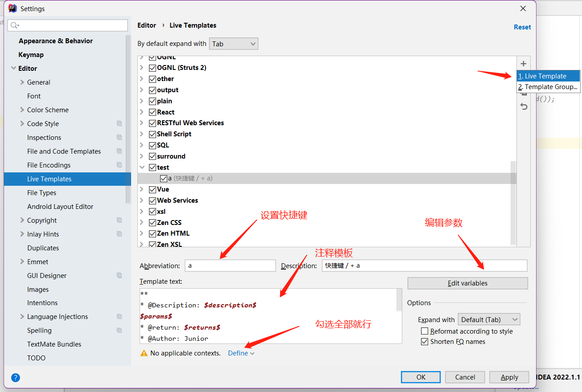Click the magnifier icon in the settings search
The width and height of the screenshot is (582, 392).
pyautogui.click(x=14, y=25)
